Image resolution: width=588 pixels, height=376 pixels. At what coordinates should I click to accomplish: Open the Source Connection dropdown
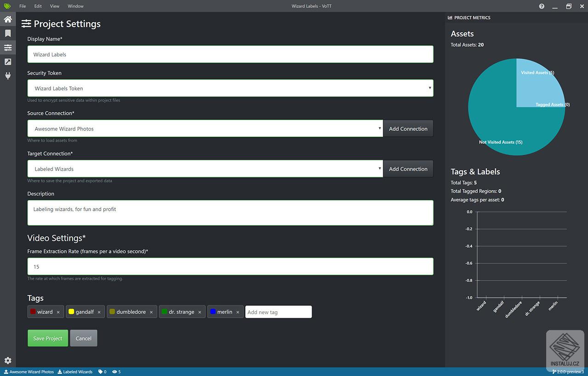pyautogui.click(x=205, y=129)
